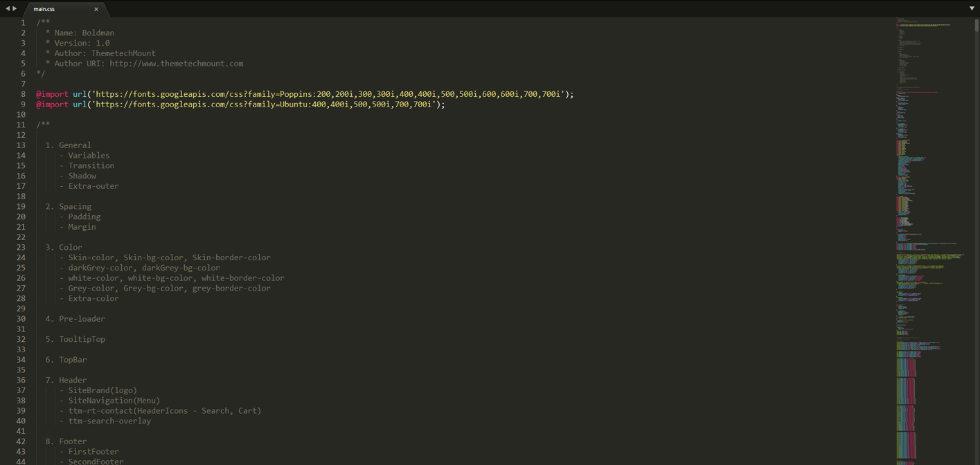Click first @import keyword on line 8

point(52,94)
